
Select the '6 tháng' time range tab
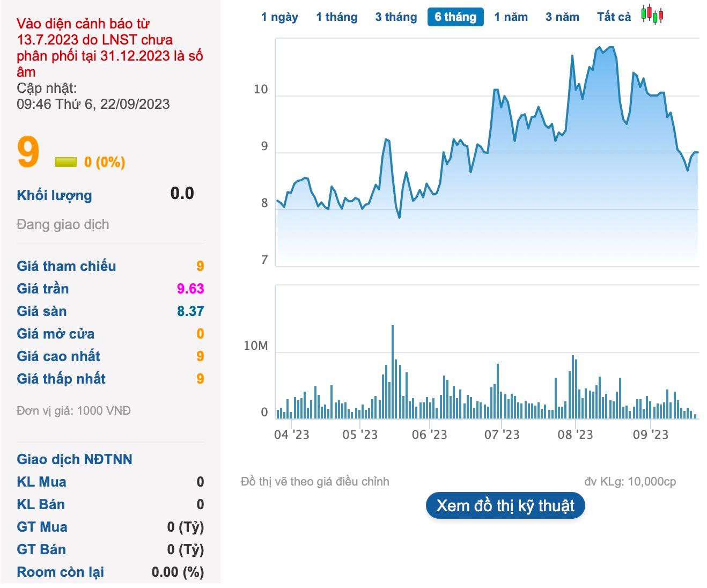[455, 17]
